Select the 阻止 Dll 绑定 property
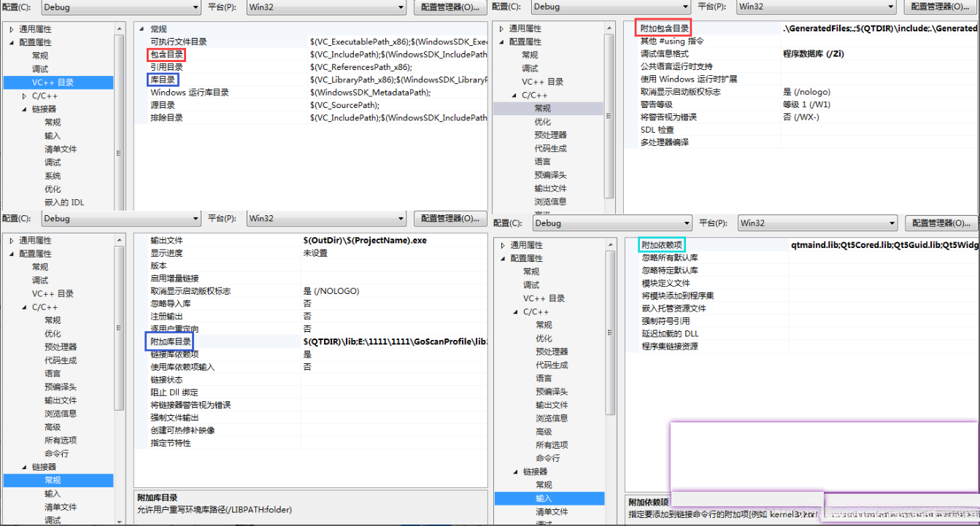 pyautogui.click(x=174, y=392)
